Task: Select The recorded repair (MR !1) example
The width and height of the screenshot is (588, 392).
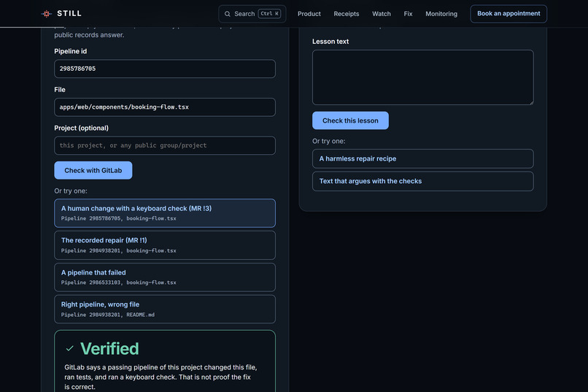Action: [x=165, y=245]
